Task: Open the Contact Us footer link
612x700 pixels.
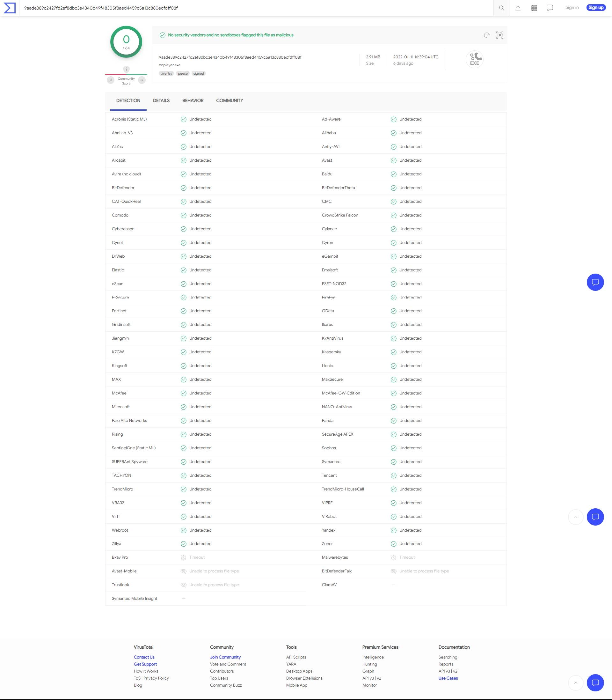Action: pyautogui.click(x=144, y=657)
